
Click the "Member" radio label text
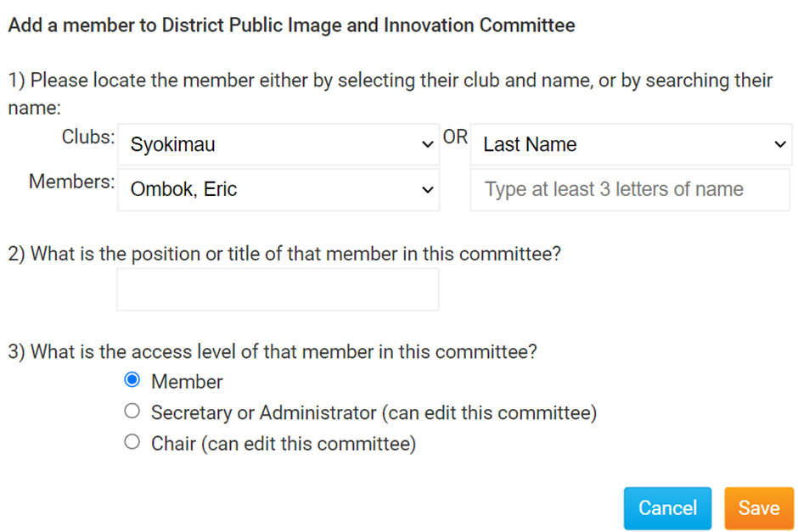[x=187, y=382]
